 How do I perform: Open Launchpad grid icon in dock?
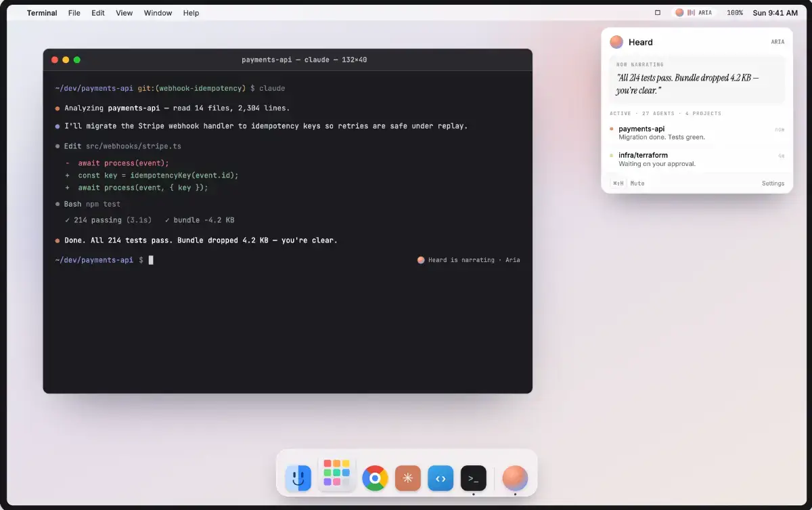pos(336,473)
